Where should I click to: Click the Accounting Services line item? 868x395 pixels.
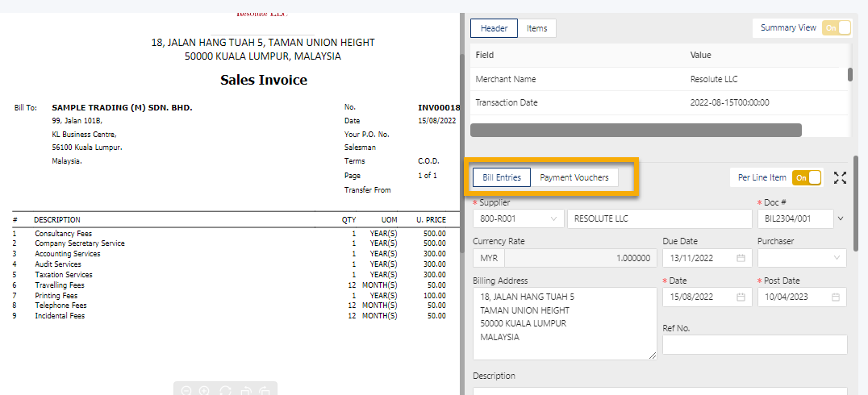pyautogui.click(x=68, y=254)
